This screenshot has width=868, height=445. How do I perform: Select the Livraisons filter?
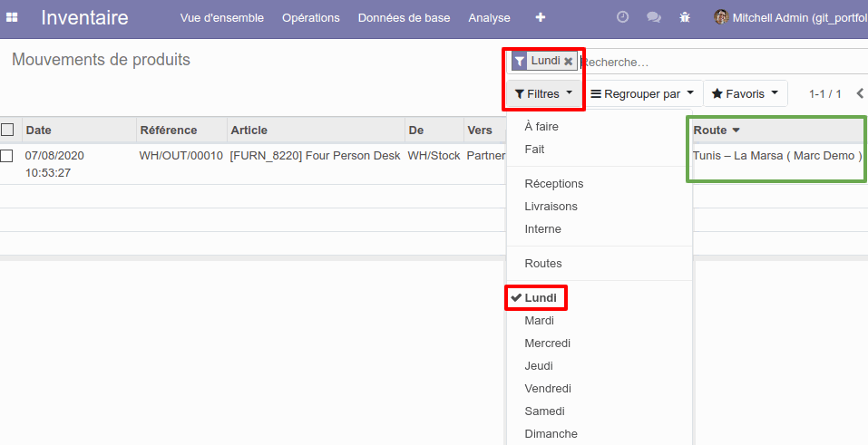point(551,207)
